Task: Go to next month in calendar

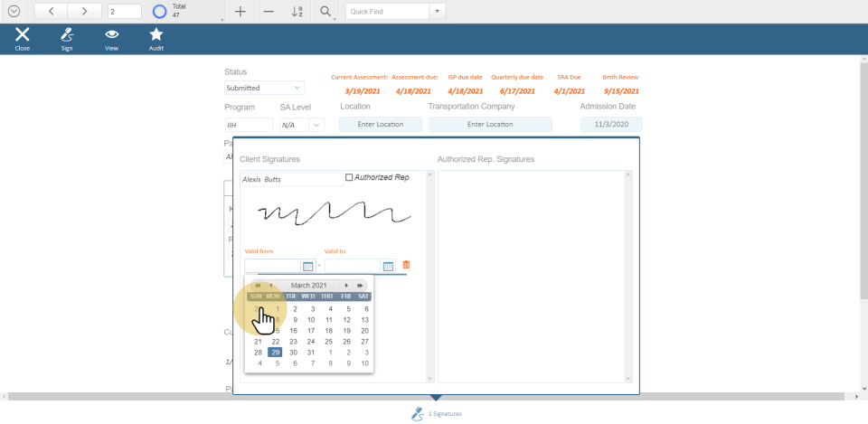Action: [346, 285]
